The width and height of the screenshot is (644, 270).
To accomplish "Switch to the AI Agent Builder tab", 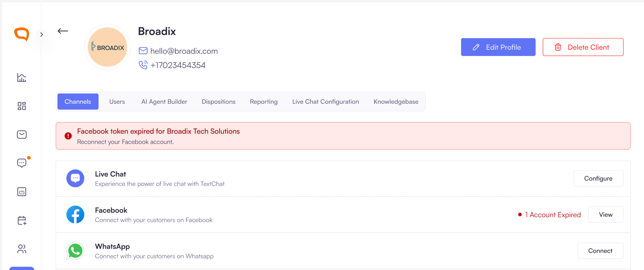I will pyautogui.click(x=164, y=102).
